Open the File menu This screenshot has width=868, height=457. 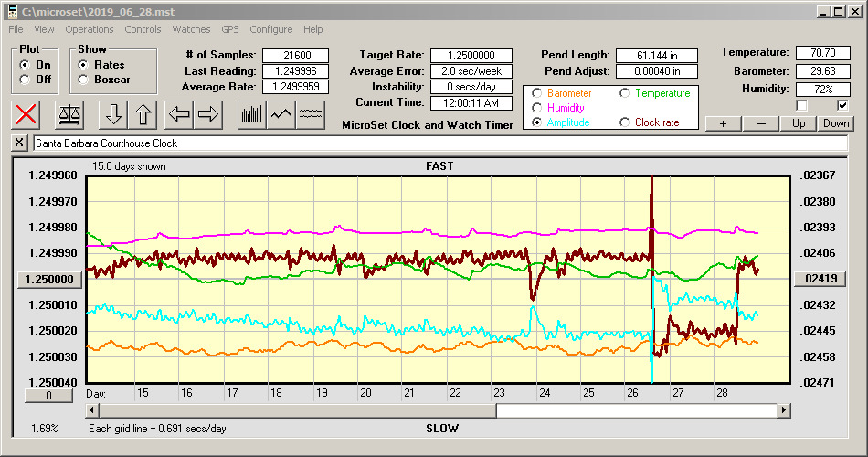[x=16, y=29]
